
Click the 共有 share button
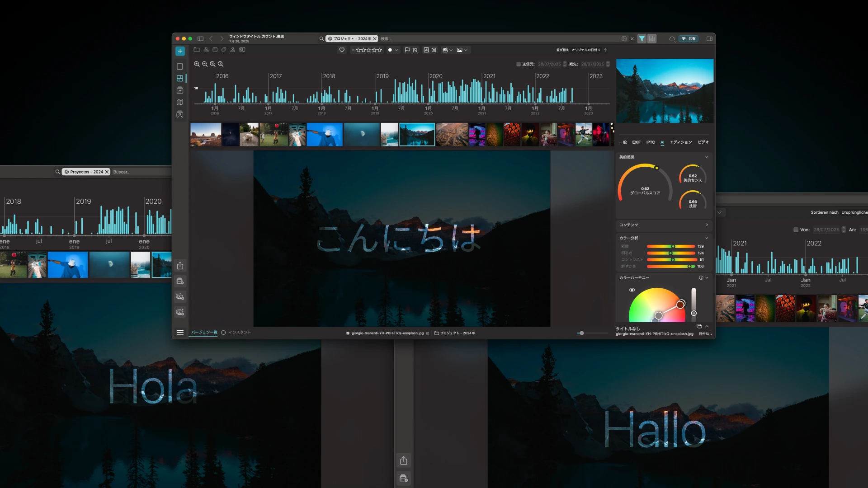click(x=689, y=39)
